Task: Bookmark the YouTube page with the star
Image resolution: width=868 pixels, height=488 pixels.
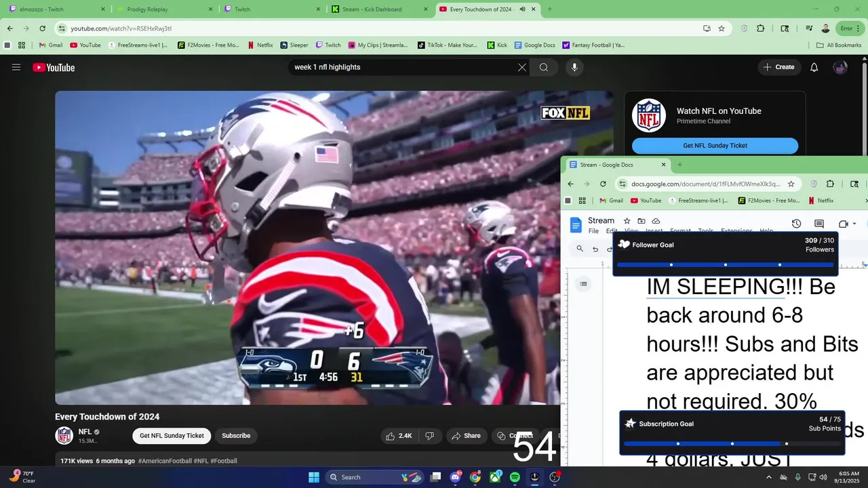Action: (x=722, y=28)
